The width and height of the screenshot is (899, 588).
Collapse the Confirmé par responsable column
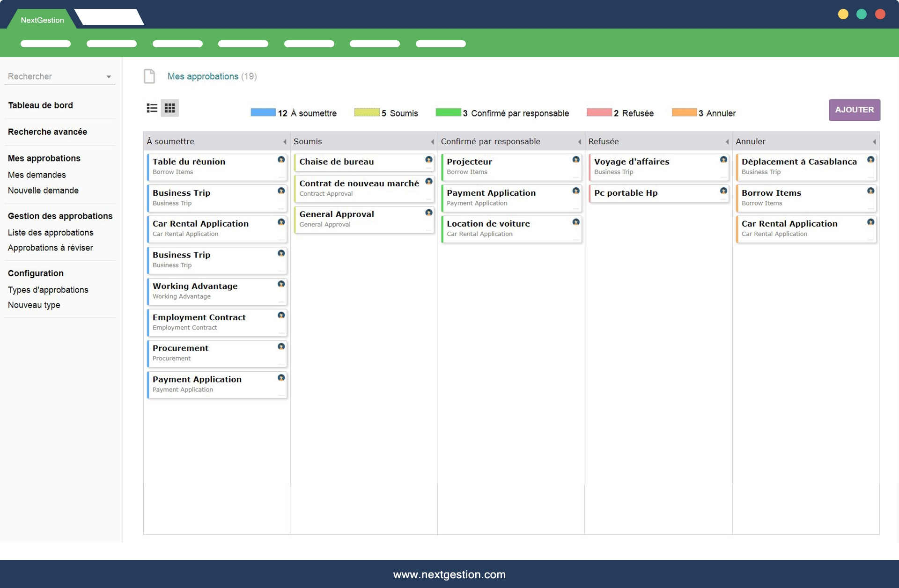[x=579, y=141]
